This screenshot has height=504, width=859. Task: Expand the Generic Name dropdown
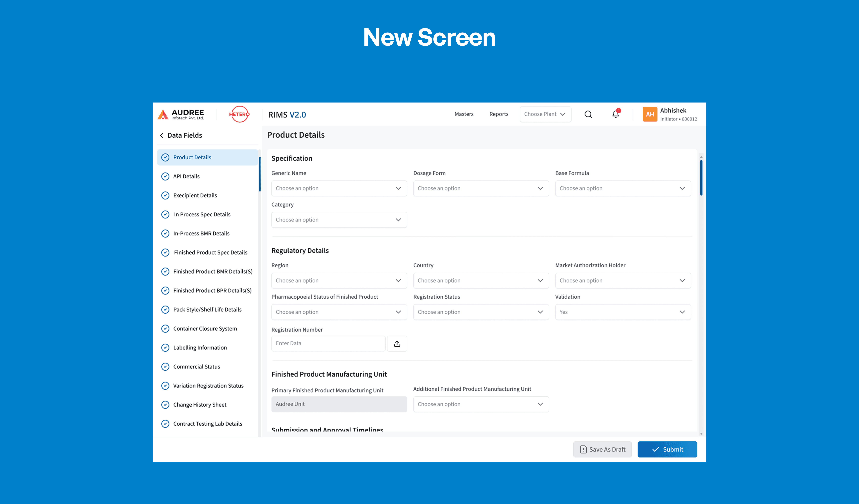tap(339, 188)
